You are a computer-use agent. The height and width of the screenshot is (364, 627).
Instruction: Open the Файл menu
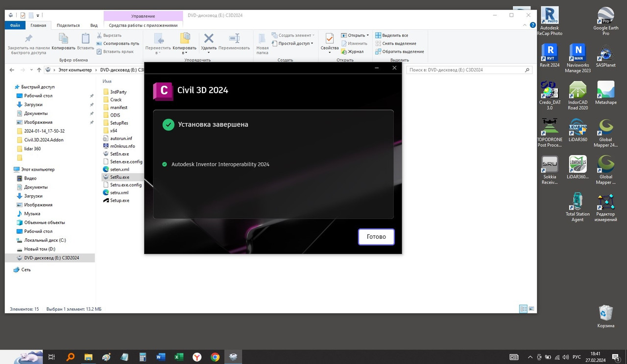click(15, 25)
